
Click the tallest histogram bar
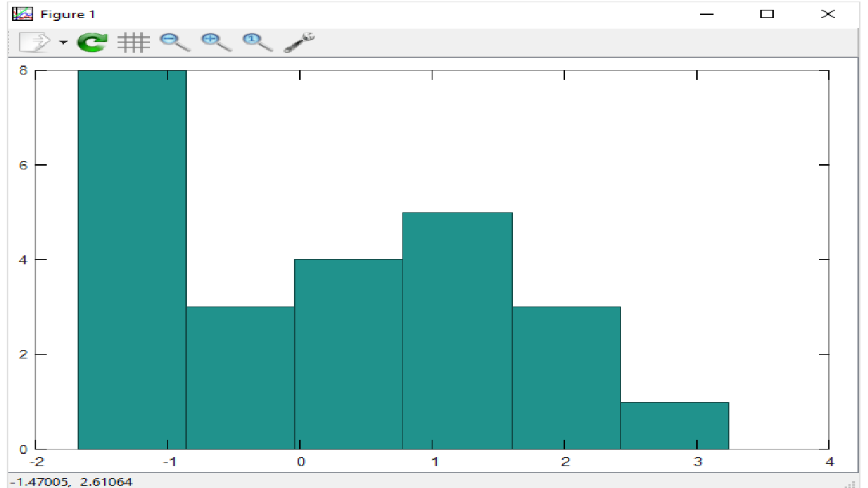pos(132,256)
